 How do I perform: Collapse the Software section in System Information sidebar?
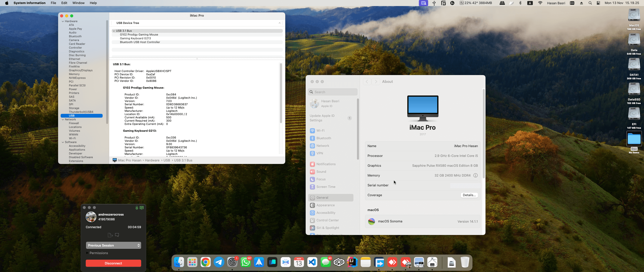(x=63, y=142)
